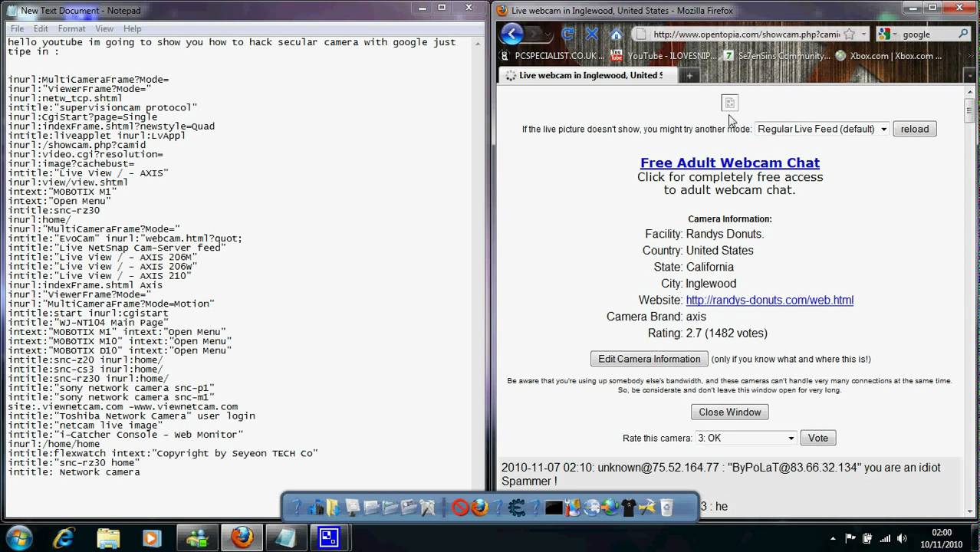
Task: Open PCSPECIALIST.CO.UK bookmark
Action: pos(552,56)
